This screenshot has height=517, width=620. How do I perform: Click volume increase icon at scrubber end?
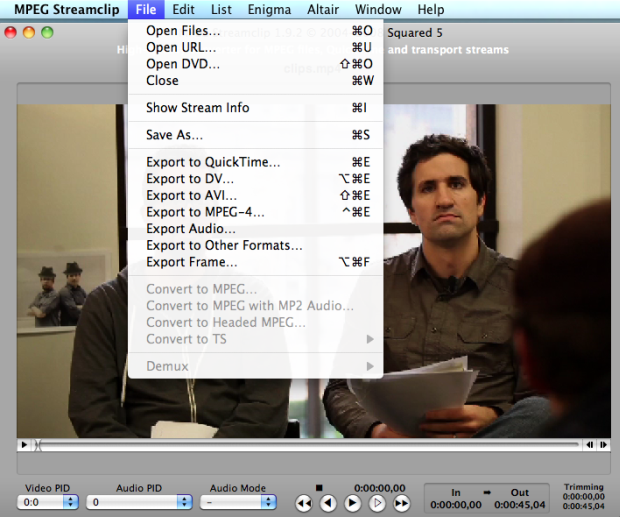click(603, 445)
